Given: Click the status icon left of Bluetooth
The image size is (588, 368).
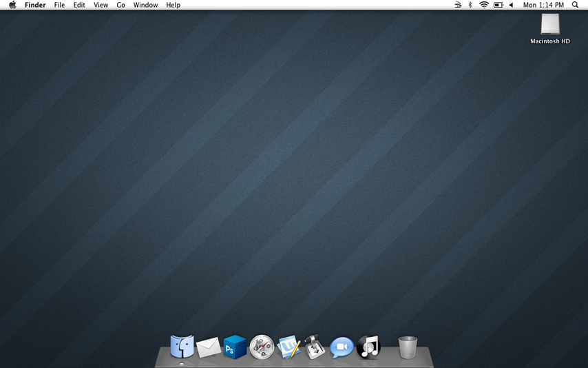Looking at the screenshot, I should point(458,5).
